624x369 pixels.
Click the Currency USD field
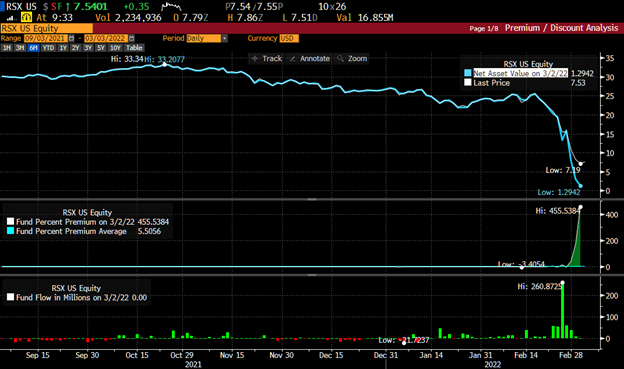point(289,38)
